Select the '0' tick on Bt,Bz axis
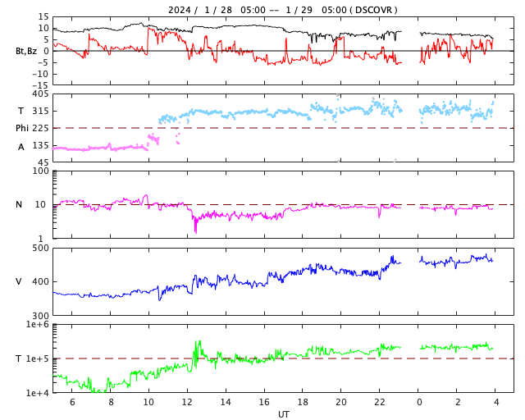Image resolution: width=525 pixels, height=420 pixels. [x=46, y=51]
